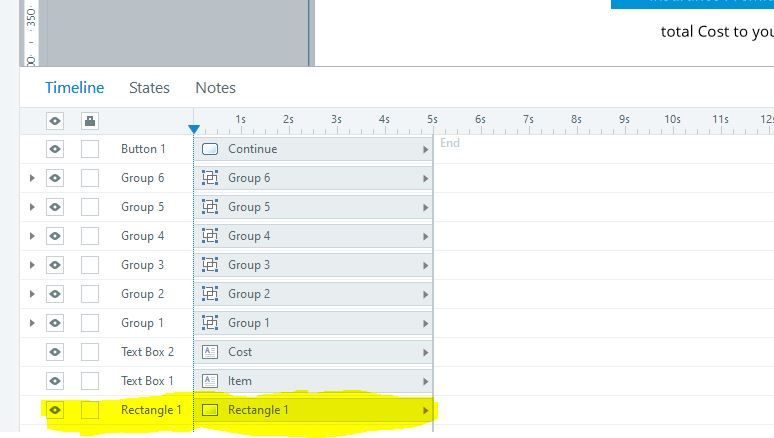
Task: Click the blue playhead marker on the ruler
Action: click(x=194, y=129)
